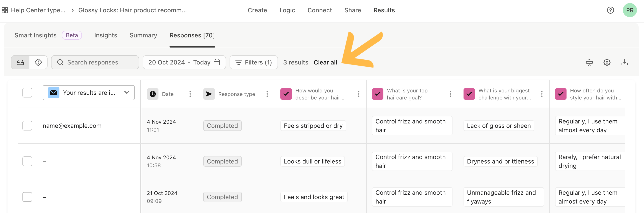The height and width of the screenshot is (213, 644).
Task: Open Response type column options menu
Action: pyautogui.click(x=267, y=94)
